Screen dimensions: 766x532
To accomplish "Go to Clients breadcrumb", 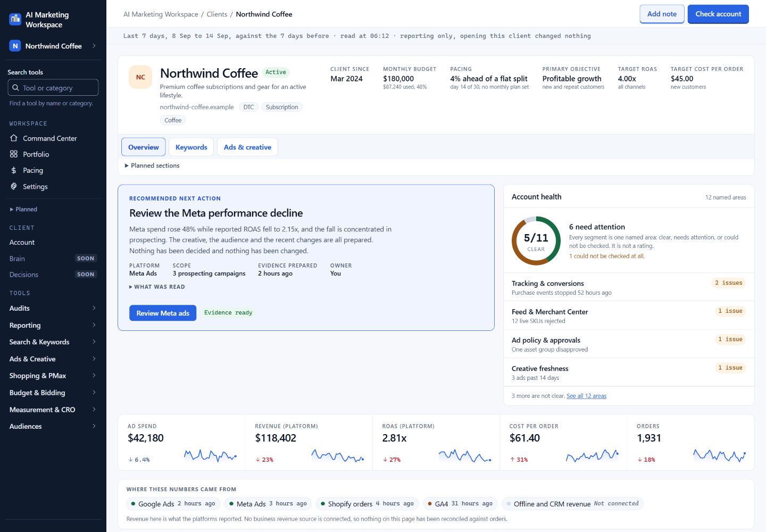I will [217, 14].
